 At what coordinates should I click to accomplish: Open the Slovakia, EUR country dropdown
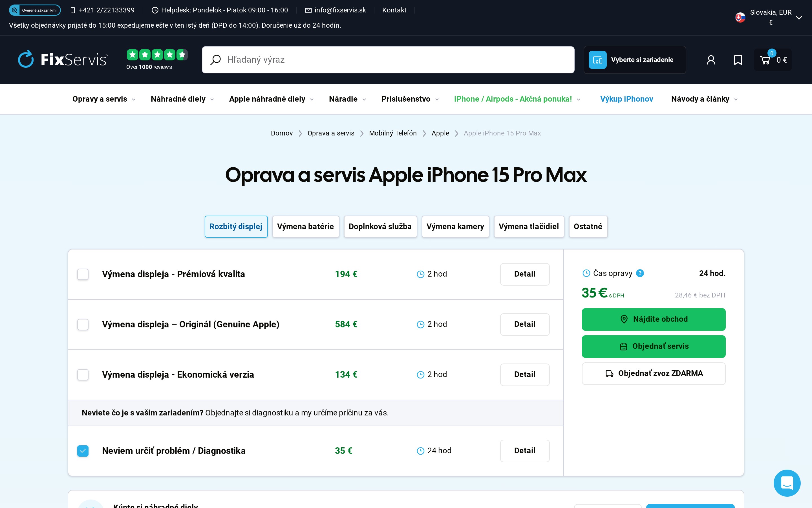768,17
